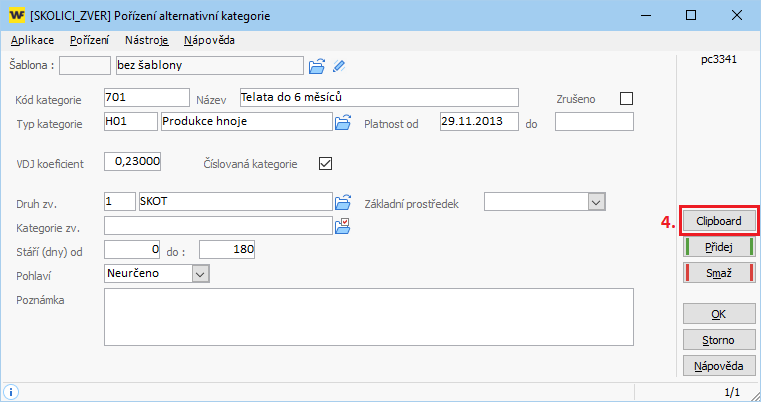Cancel with the Storno button
This screenshot has width=761, height=402.
(719, 340)
